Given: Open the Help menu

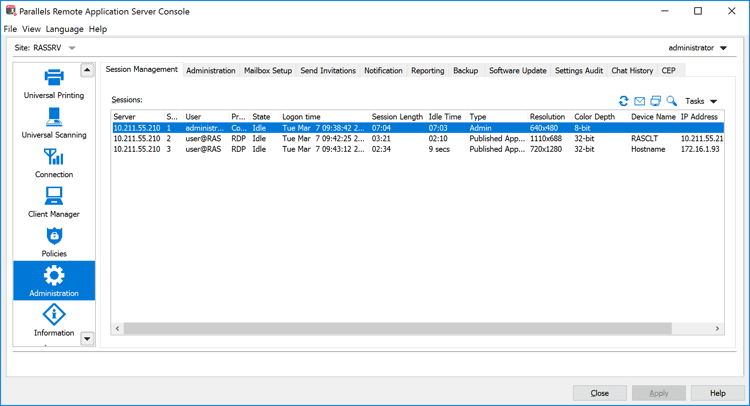Looking at the screenshot, I should pyautogui.click(x=98, y=29).
